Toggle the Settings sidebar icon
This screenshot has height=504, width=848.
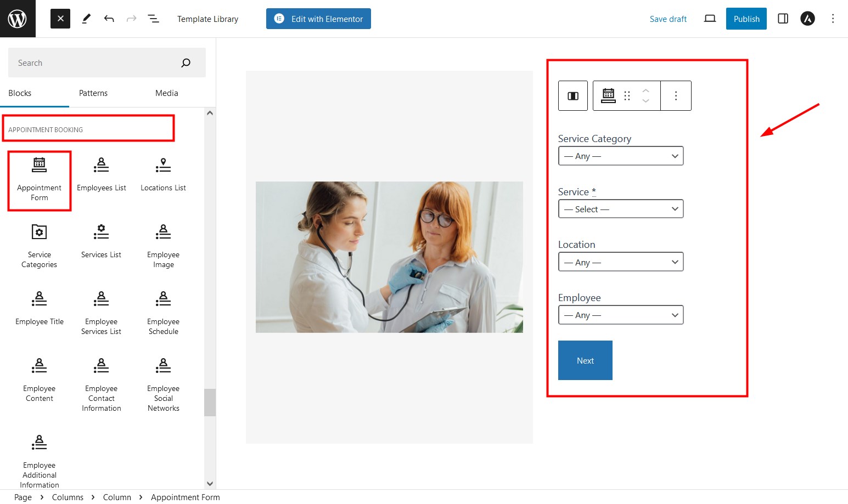(x=783, y=19)
